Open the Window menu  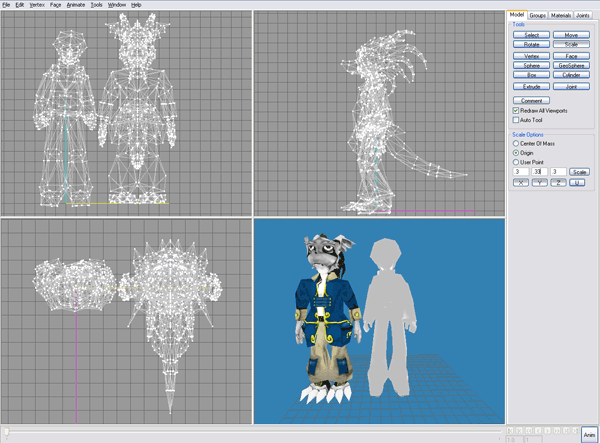pyautogui.click(x=117, y=5)
